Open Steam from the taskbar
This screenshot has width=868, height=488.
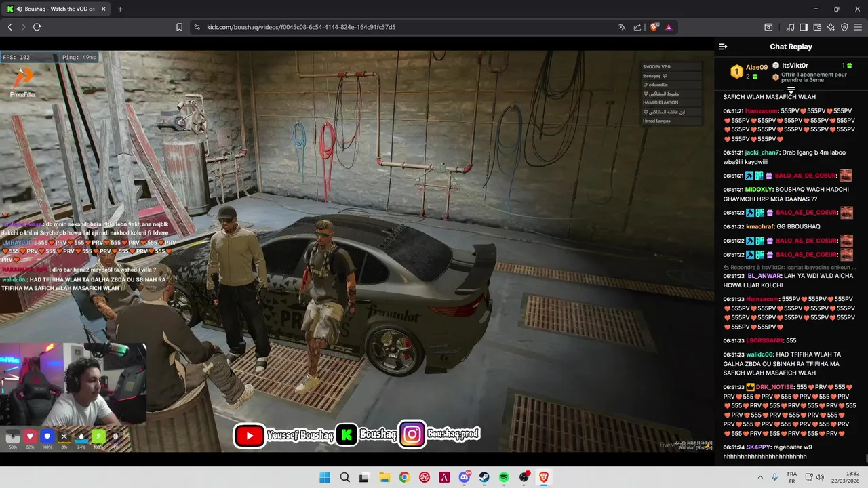484,478
